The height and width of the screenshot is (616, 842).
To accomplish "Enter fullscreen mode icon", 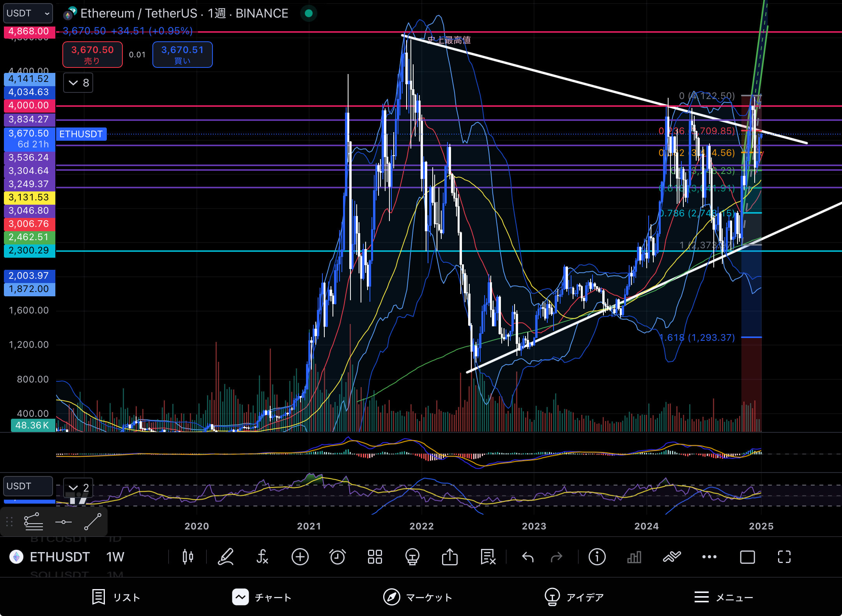I will tap(784, 557).
